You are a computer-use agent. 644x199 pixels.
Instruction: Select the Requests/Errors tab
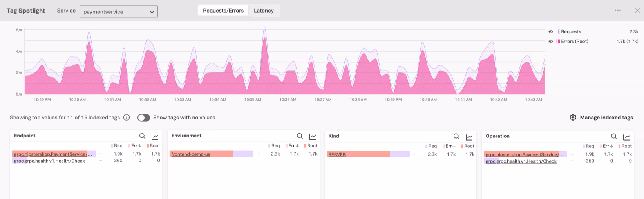tap(223, 11)
